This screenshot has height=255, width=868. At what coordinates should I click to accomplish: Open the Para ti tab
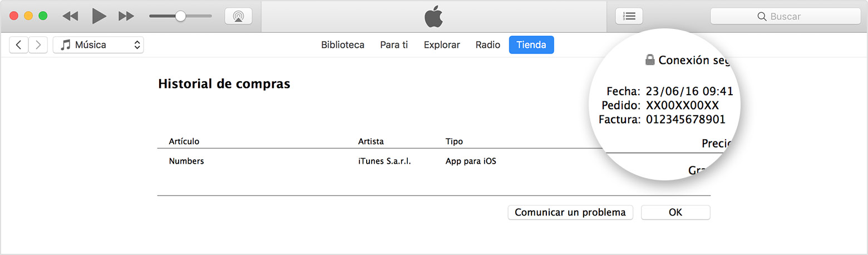pos(394,45)
